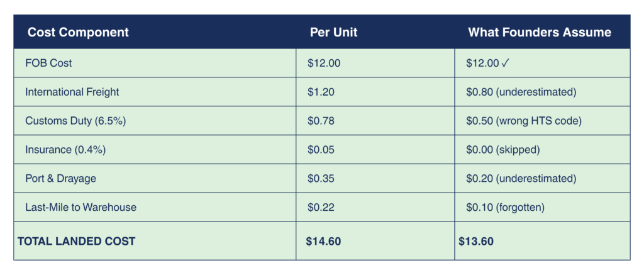The image size is (644, 275).
Task: Select the International Freight cell
Action: tap(72, 92)
